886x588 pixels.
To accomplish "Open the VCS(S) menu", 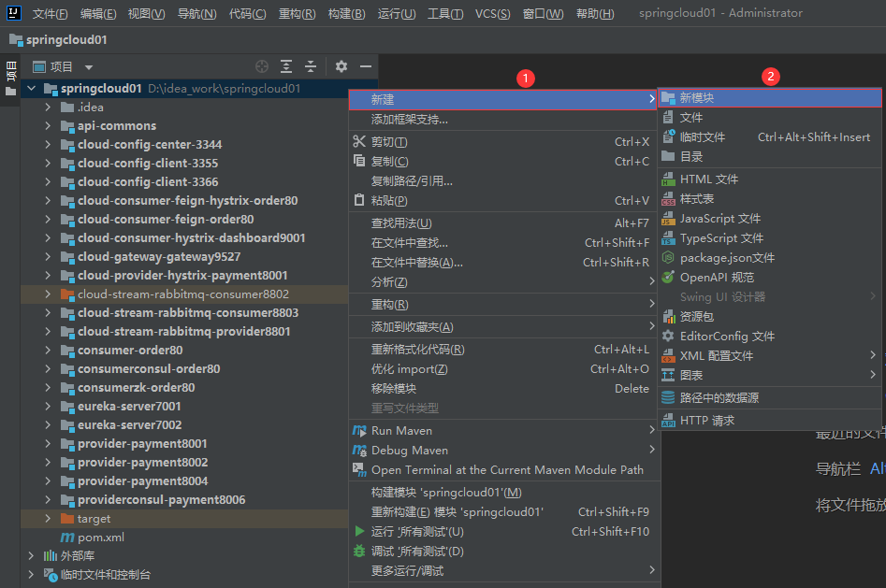I will tap(492, 14).
